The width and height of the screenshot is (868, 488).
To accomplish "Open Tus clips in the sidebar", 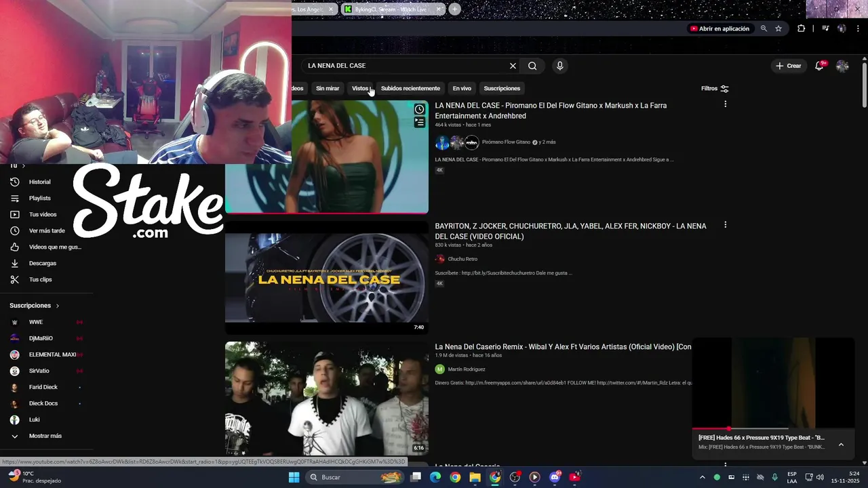I will (x=39, y=279).
